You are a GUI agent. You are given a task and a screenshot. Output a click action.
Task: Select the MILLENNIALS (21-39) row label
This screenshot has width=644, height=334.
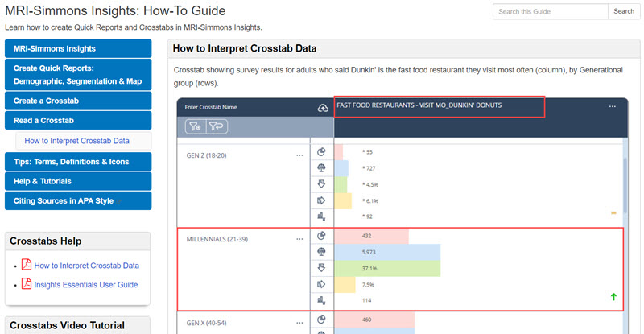(x=217, y=239)
